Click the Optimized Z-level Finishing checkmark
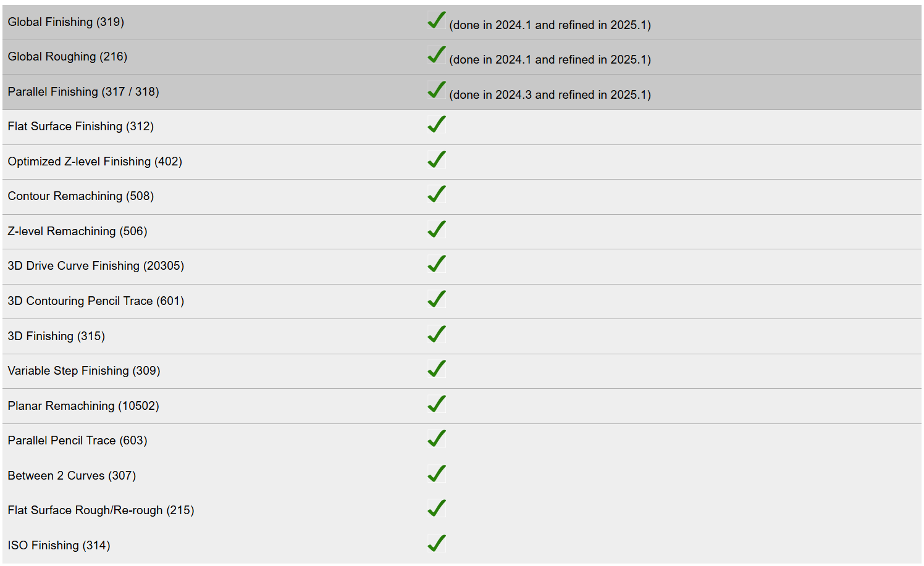Viewport: 924px width, 566px height. 437,160
